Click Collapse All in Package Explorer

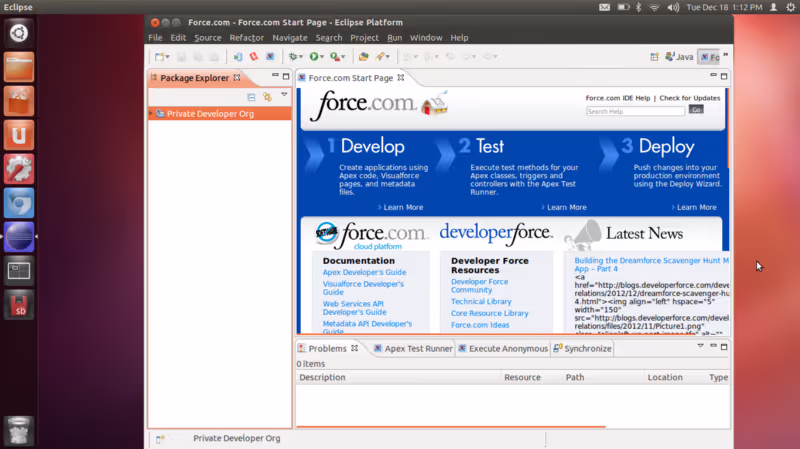pyautogui.click(x=251, y=97)
